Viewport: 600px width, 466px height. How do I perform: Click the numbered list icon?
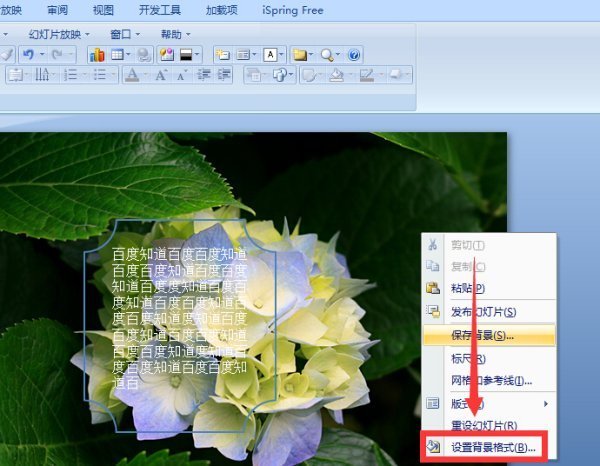pos(70,75)
